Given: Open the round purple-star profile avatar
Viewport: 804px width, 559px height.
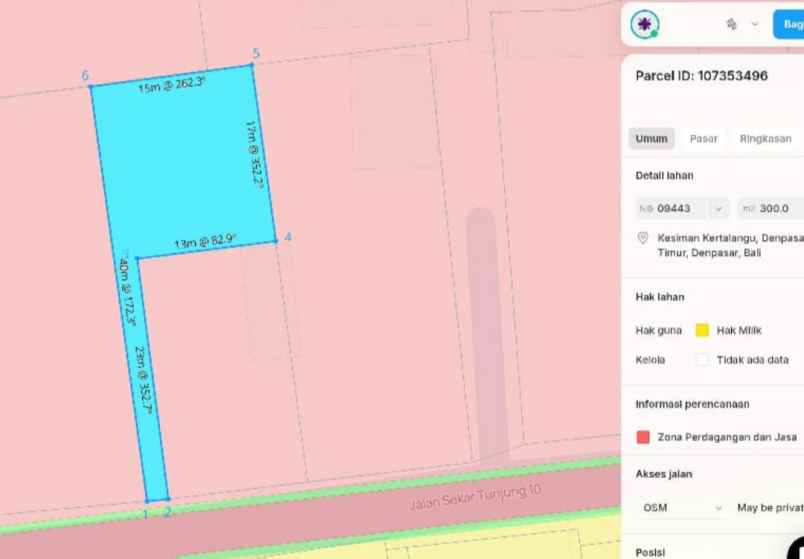Looking at the screenshot, I should [x=645, y=24].
